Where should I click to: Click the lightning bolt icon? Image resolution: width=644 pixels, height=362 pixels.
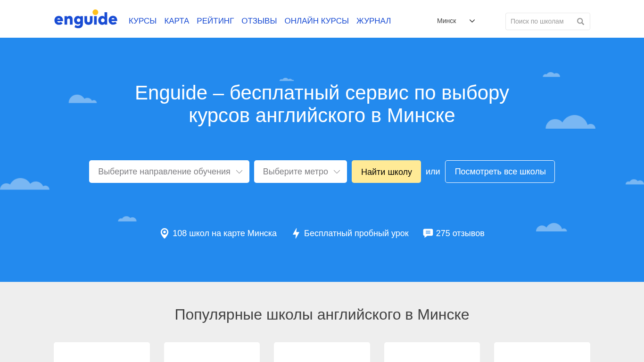[296, 233]
